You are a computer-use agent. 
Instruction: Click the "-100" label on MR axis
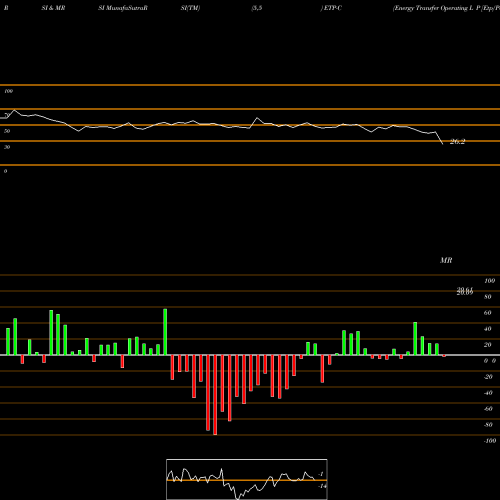(x=490, y=441)
